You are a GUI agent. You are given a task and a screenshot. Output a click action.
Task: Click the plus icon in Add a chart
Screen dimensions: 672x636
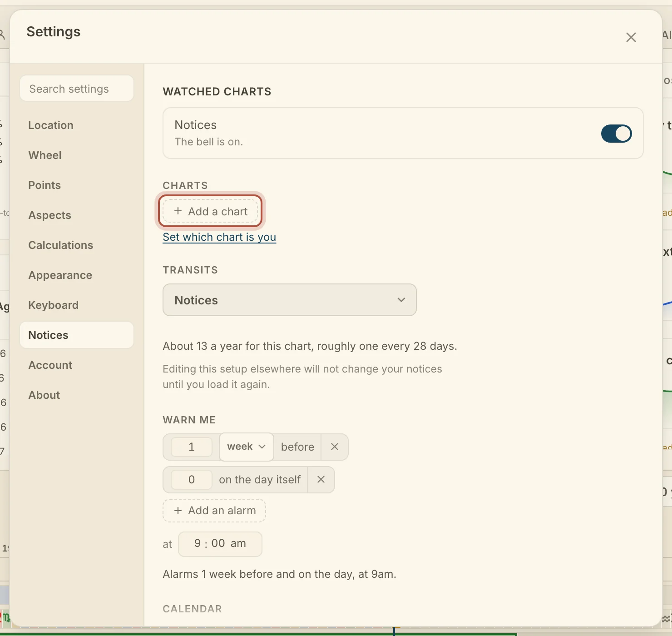click(x=178, y=211)
